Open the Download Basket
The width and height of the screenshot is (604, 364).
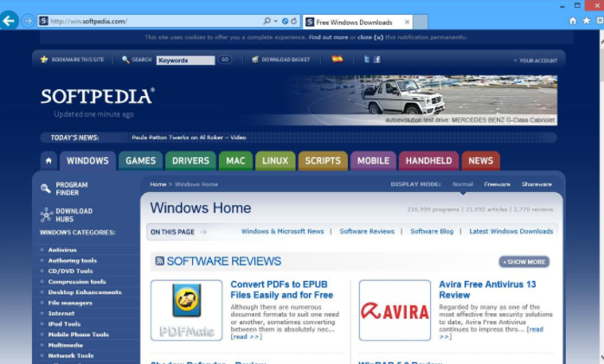281,60
